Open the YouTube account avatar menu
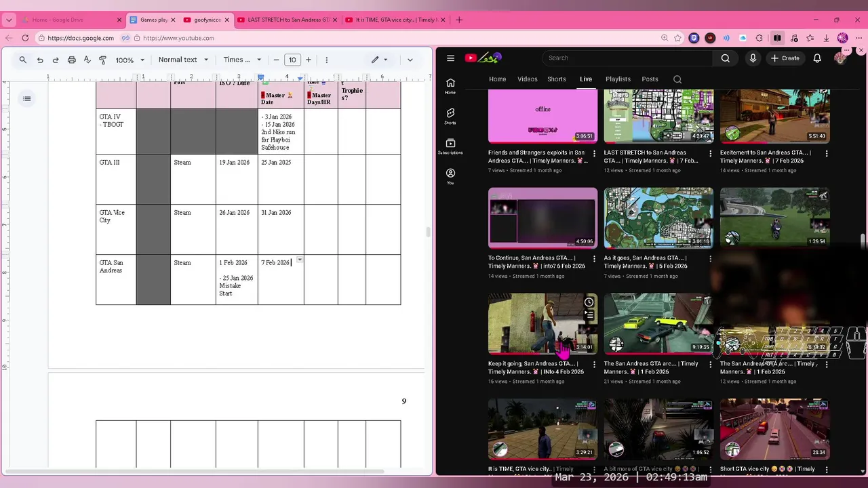The width and height of the screenshot is (868, 488). (x=841, y=58)
